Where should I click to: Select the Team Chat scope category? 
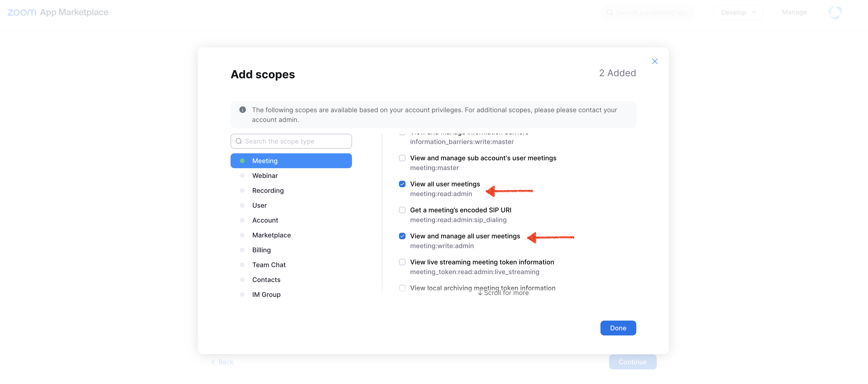click(268, 265)
